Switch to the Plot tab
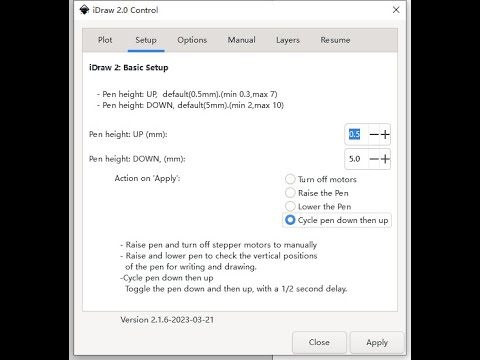This screenshot has height=360, width=480. 105,40
